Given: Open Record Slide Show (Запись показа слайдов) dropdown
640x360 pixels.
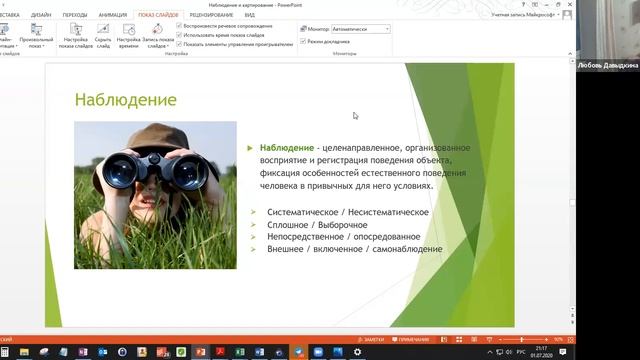Looking at the screenshot, I should pyautogui.click(x=158, y=36).
